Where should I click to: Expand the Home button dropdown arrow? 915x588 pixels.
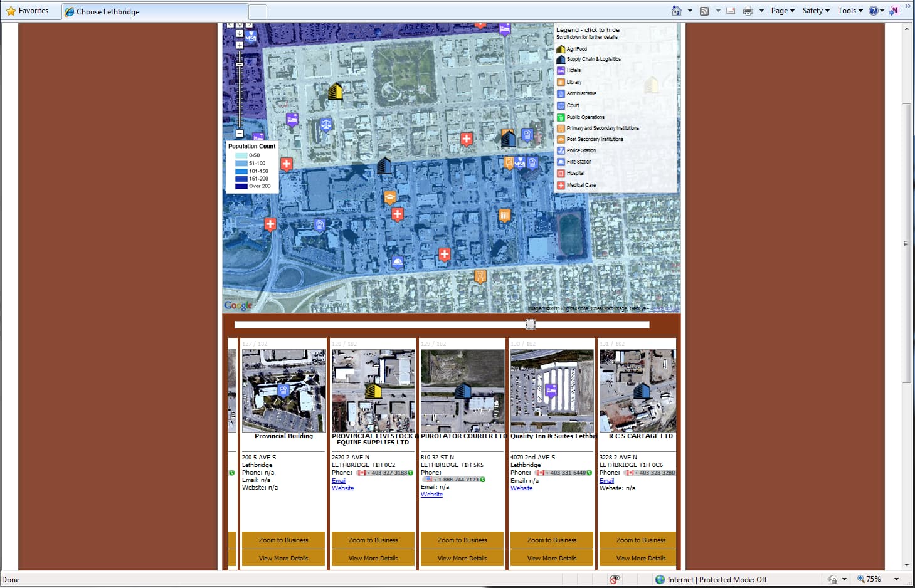click(690, 11)
